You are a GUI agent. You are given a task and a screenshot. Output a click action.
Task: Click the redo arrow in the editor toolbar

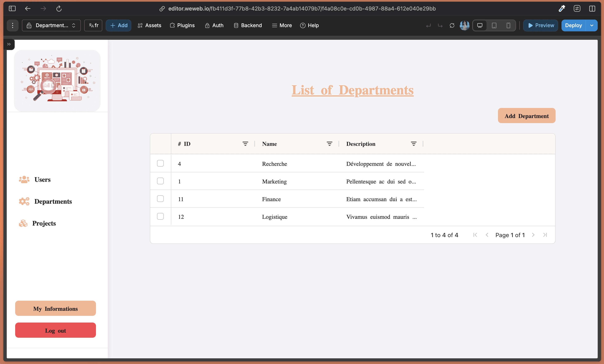tap(440, 25)
